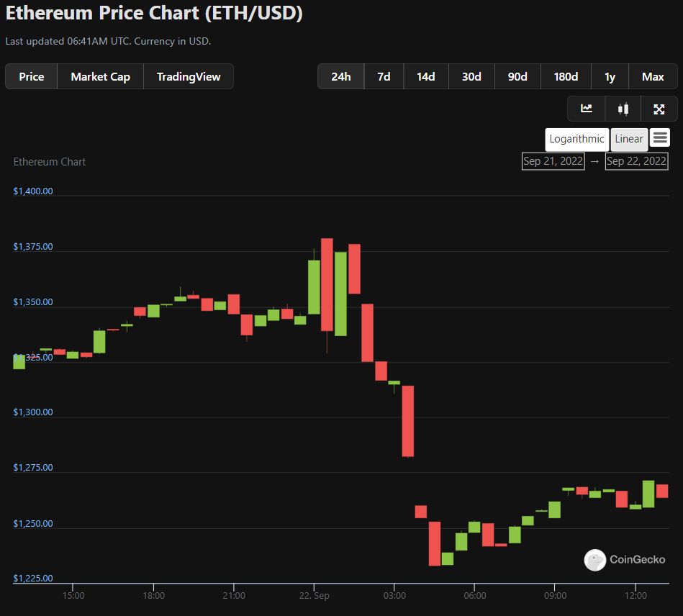Viewport: 683px width, 616px height.
Task: Click the 21:00 time axis label
Action: (x=234, y=596)
